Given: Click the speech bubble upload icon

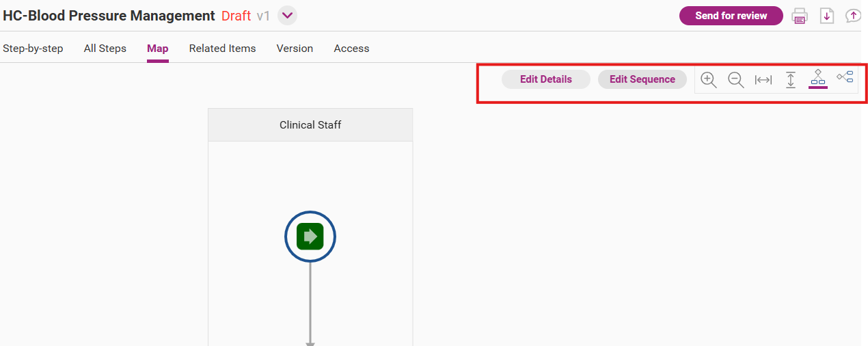Looking at the screenshot, I should coord(853,16).
